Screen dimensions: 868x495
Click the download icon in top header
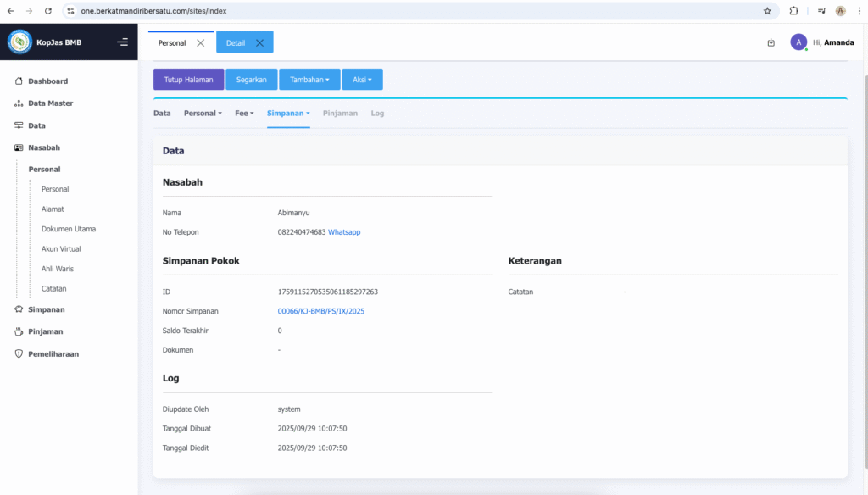pyautogui.click(x=771, y=42)
